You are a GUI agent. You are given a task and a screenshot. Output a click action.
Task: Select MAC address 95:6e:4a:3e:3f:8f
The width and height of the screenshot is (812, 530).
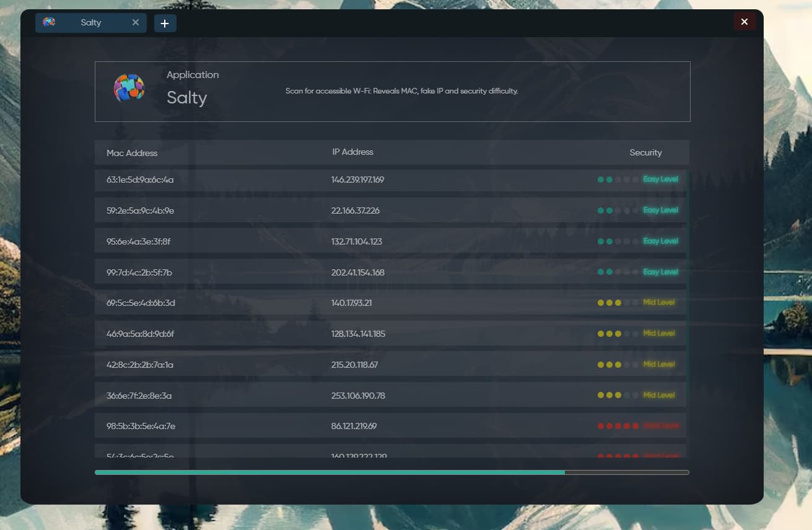[138, 241]
